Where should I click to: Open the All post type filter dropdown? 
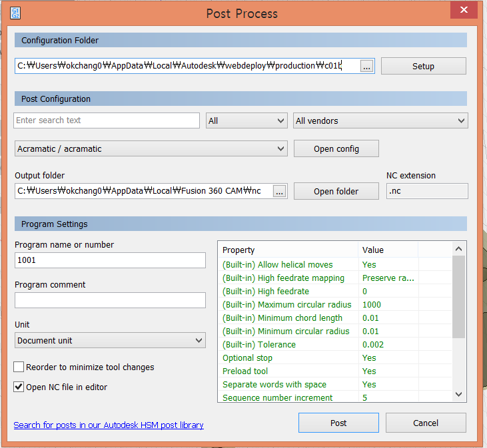pos(246,120)
